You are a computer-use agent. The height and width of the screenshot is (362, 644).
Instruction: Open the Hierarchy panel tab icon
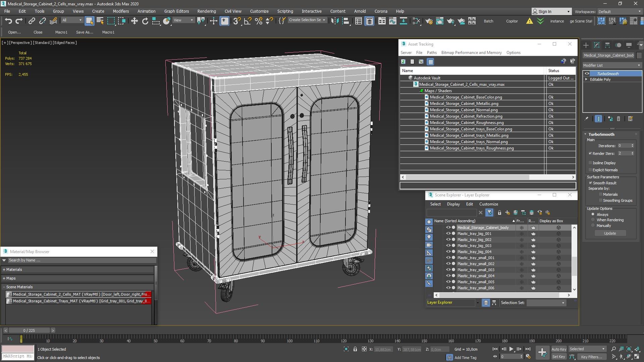tap(607, 45)
